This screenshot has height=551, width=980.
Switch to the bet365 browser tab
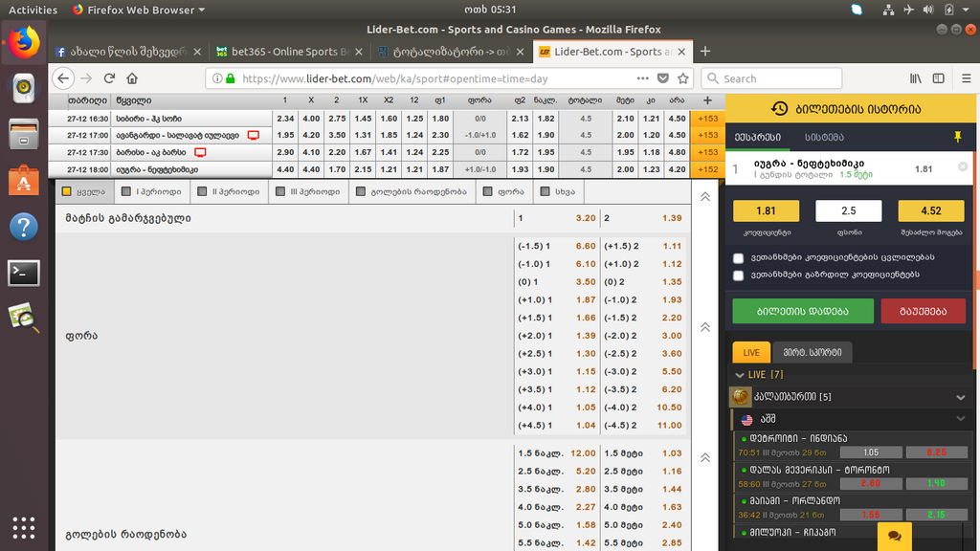(288, 52)
